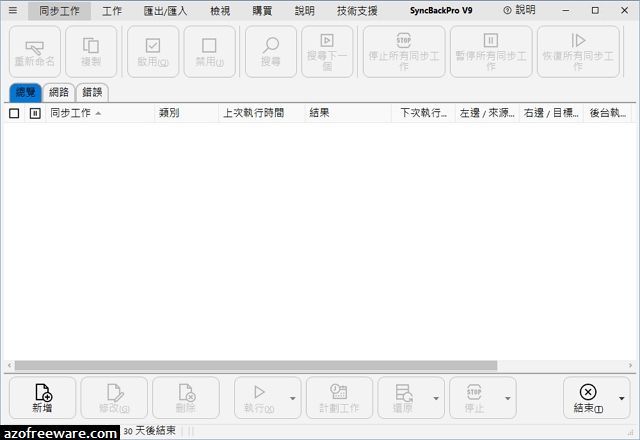Click the 右邊/目標 column header
This screenshot has width=640, height=440.
click(551, 113)
